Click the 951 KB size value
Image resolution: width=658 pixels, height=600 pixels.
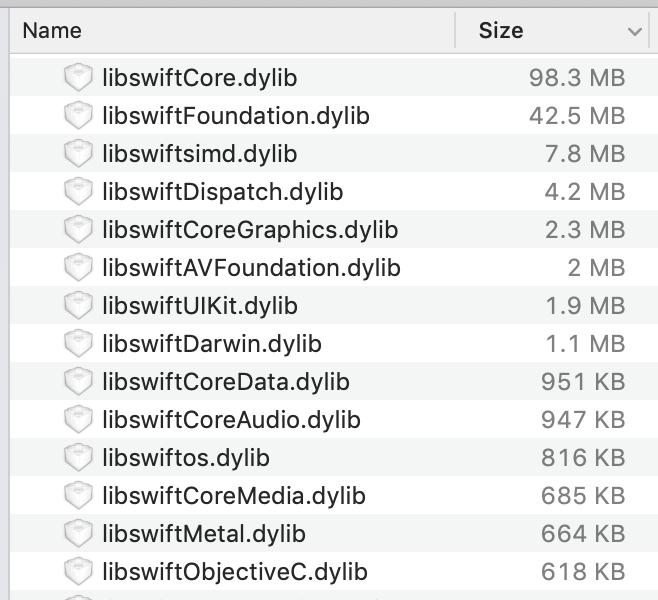(583, 382)
